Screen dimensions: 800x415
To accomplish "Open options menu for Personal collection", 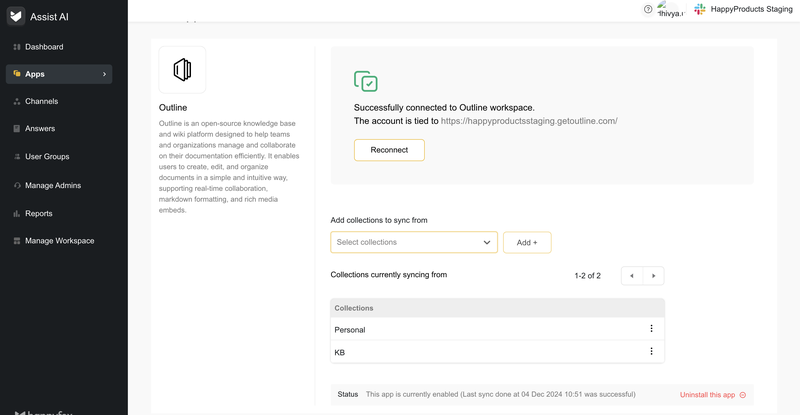I will click(x=652, y=329).
